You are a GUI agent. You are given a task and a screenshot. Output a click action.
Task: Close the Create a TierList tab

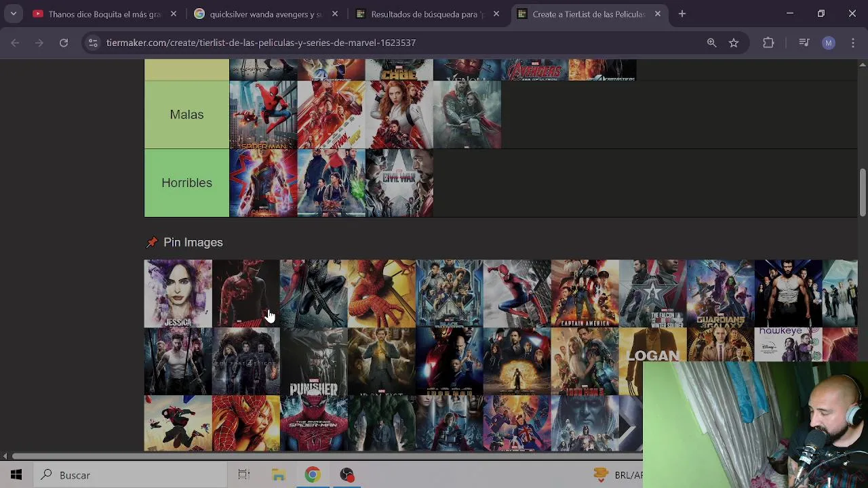657,14
